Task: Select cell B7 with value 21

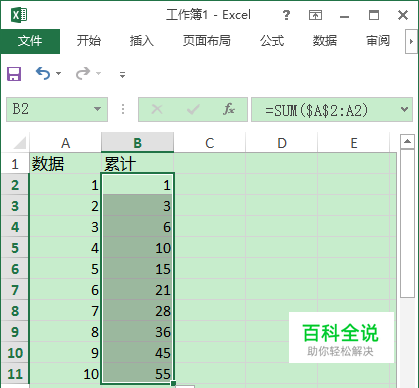Action: coord(137,290)
